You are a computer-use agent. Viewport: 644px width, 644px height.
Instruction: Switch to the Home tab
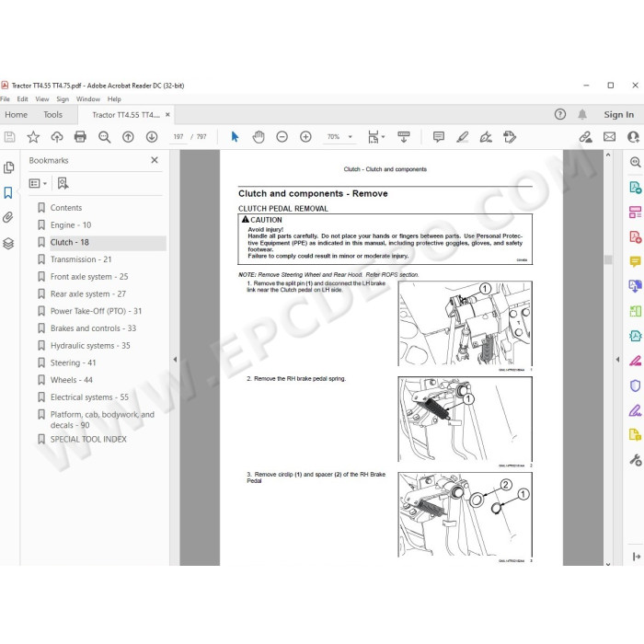(x=16, y=115)
